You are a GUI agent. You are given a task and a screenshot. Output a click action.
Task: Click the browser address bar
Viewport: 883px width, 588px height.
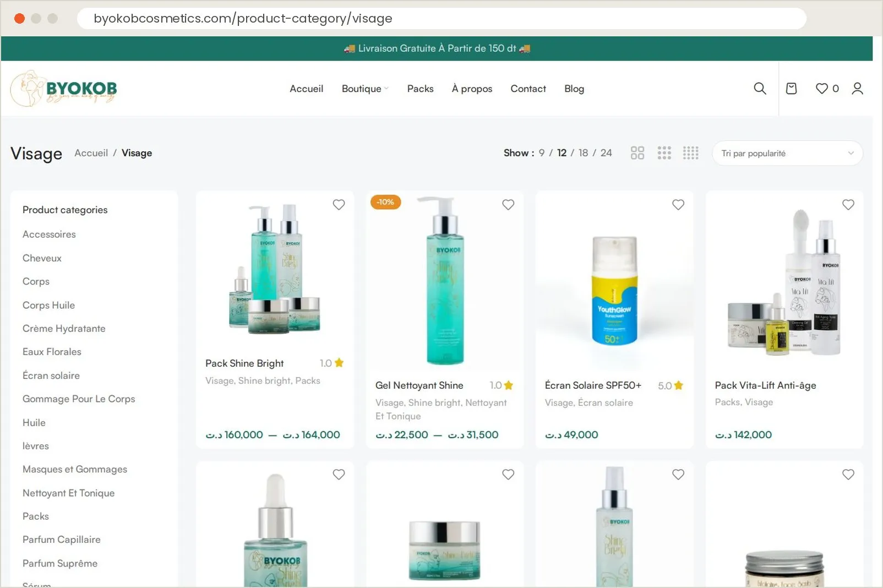pos(441,18)
